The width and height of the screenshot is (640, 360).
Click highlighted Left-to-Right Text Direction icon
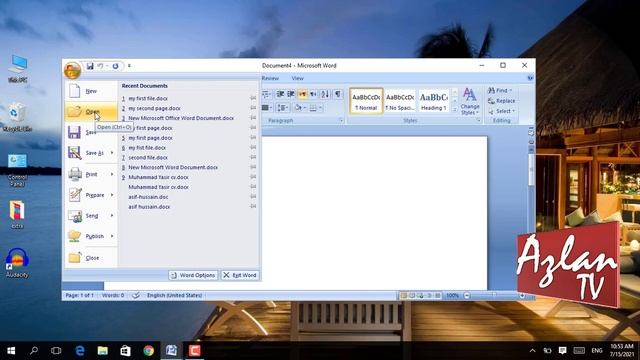302,94
